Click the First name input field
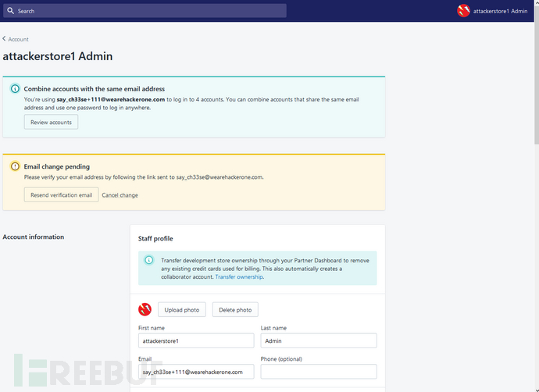Screen dimensions: 539x392 196,340
